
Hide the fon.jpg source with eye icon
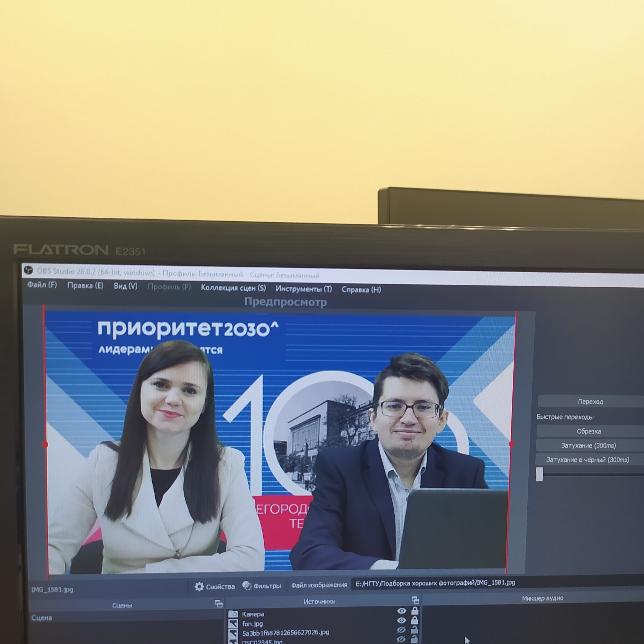(x=402, y=621)
